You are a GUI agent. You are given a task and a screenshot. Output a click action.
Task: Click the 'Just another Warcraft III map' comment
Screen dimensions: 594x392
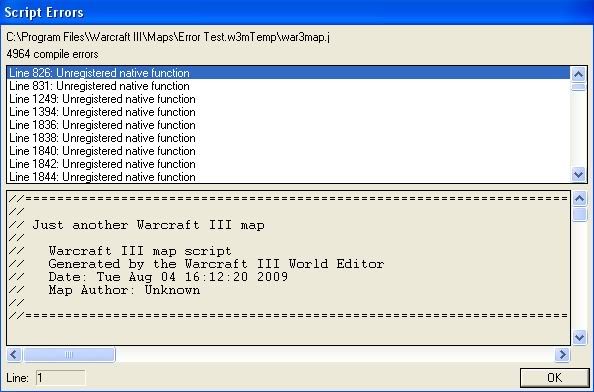[148, 225]
